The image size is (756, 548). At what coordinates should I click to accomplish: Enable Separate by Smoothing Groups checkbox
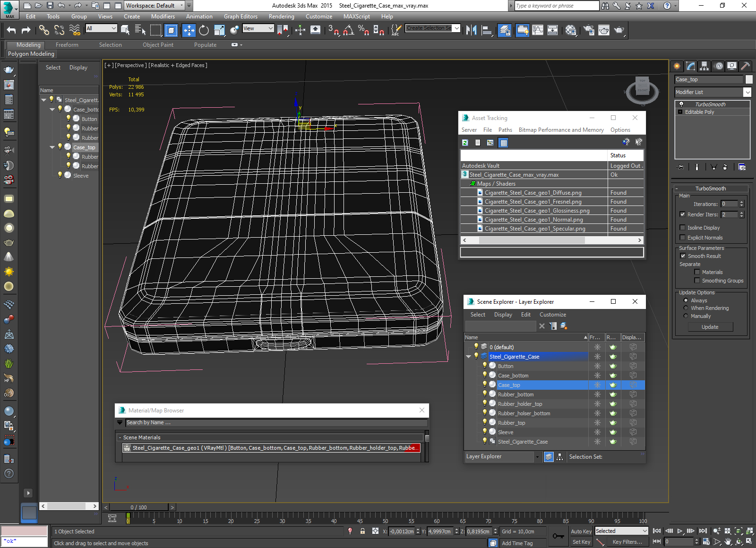tap(697, 281)
